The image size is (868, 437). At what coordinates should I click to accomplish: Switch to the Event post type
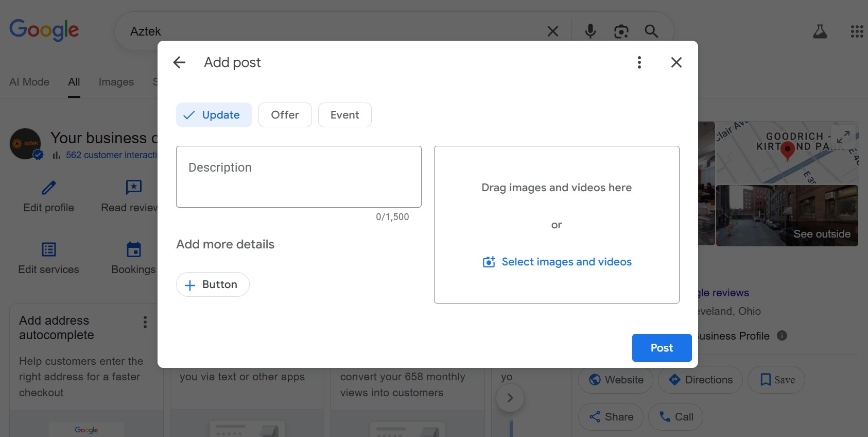344,115
